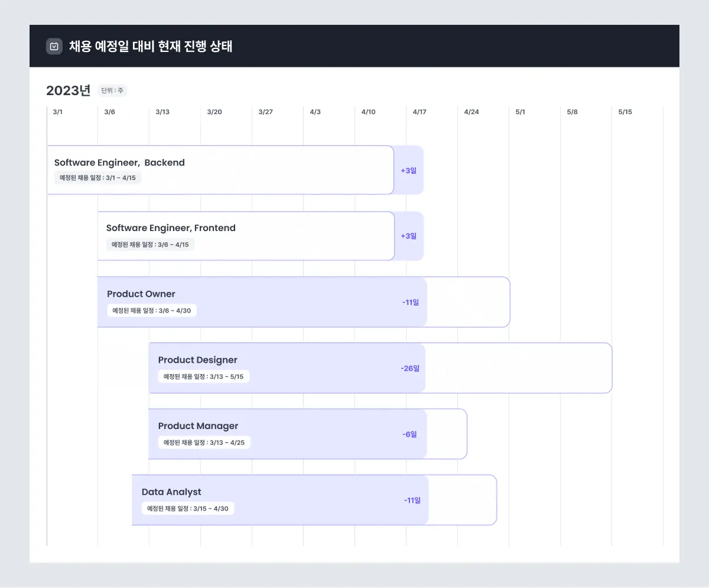Screen dimensions: 709x588
Task: Click the 5/15 week column header
Action: point(625,112)
